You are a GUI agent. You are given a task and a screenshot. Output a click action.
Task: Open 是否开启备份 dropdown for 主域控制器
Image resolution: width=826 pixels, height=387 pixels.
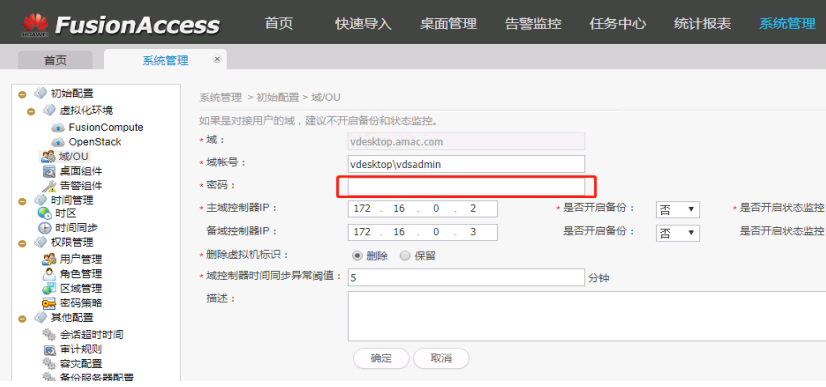(677, 209)
